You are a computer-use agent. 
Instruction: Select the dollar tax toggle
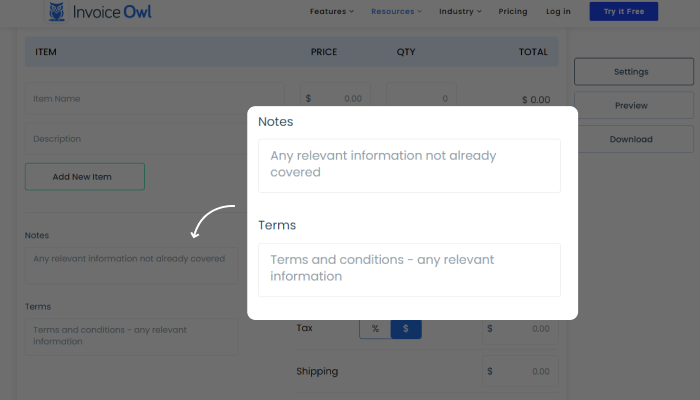tap(406, 328)
